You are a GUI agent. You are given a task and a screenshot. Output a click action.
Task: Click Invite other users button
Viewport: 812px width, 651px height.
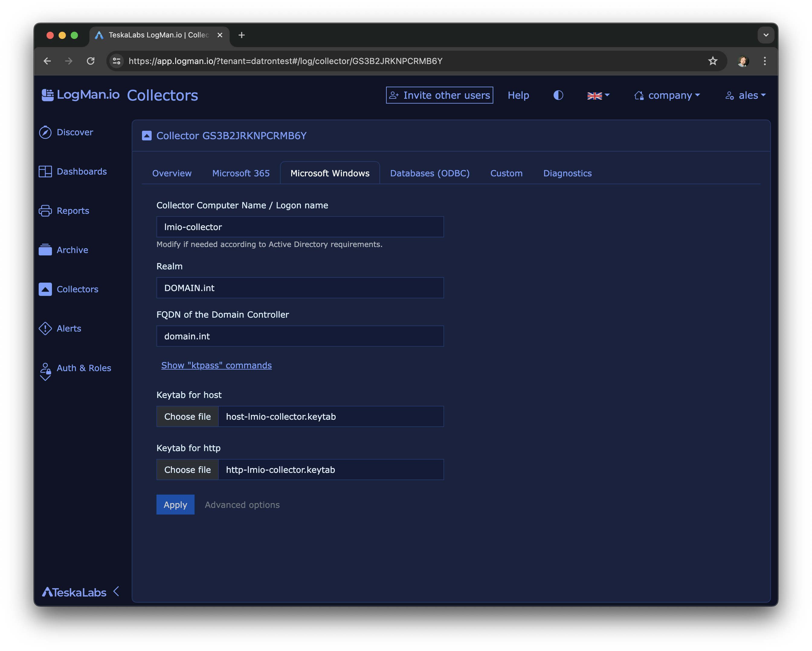point(440,95)
